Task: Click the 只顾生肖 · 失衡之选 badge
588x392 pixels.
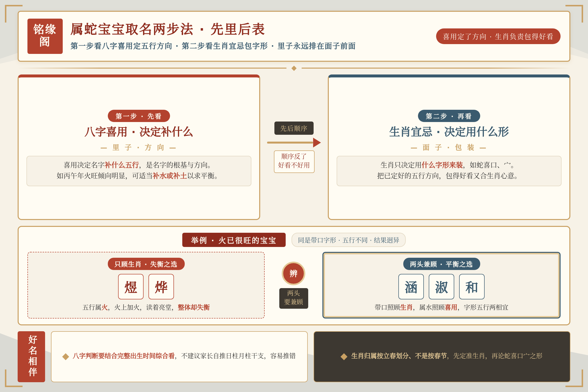Action: [x=146, y=264]
